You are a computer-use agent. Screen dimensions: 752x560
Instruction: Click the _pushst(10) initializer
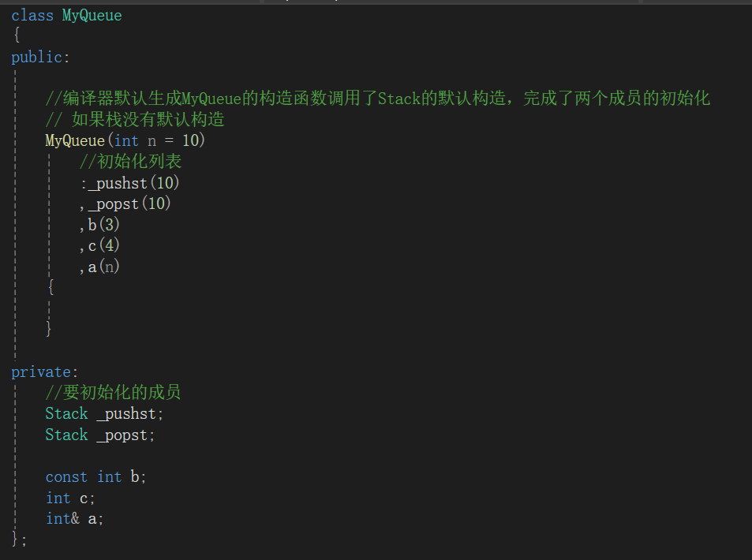pos(134,183)
